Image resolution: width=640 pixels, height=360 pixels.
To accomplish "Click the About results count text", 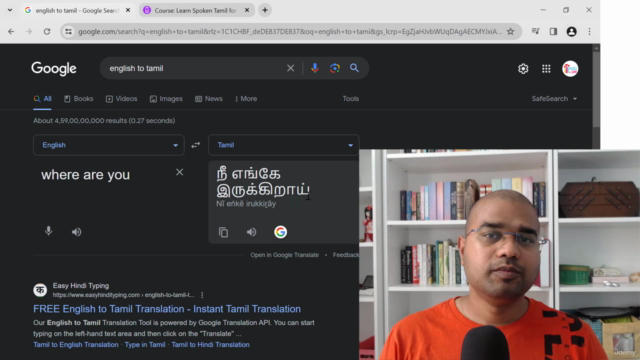I will (104, 121).
